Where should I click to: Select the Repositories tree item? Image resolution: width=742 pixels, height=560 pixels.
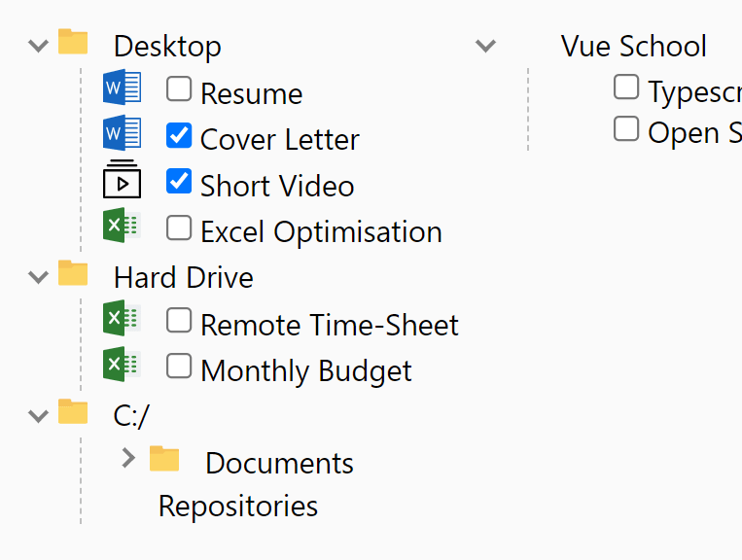[x=238, y=507]
